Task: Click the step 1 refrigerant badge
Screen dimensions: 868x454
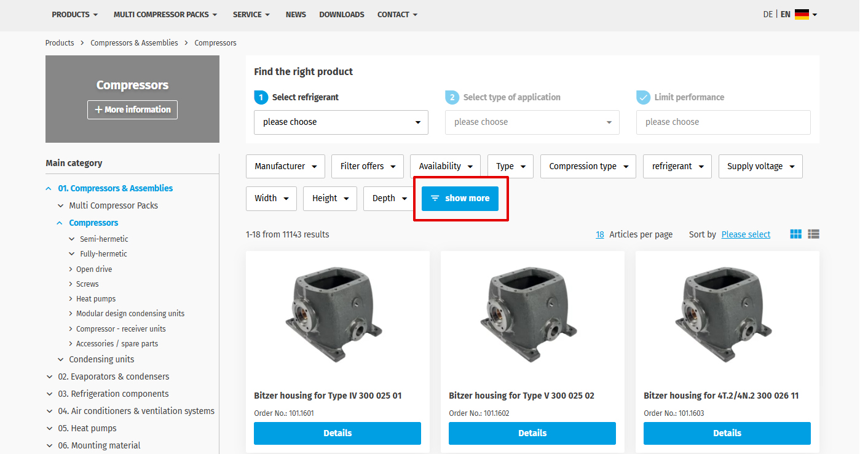Action: (x=261, y=97)
